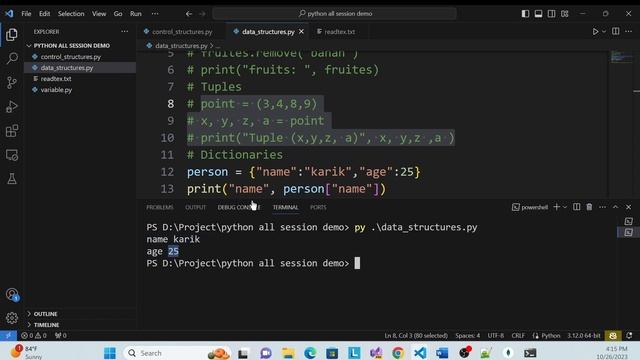Expand the Outline section
This screenshot has height=360, width=640.
tap(45, 314)
